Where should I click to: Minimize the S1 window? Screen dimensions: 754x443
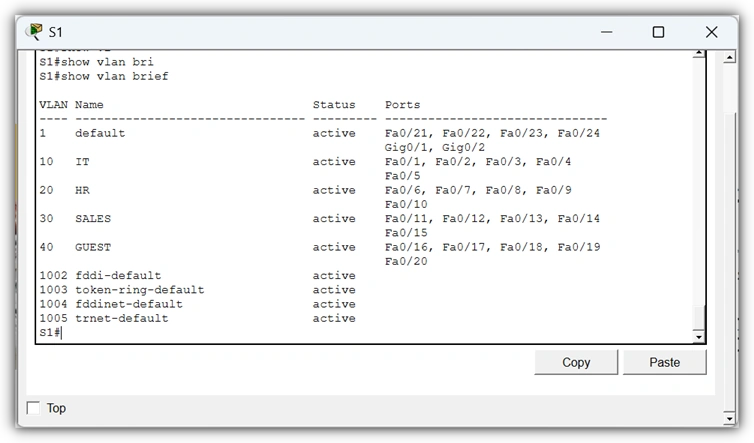coord(607,32)
